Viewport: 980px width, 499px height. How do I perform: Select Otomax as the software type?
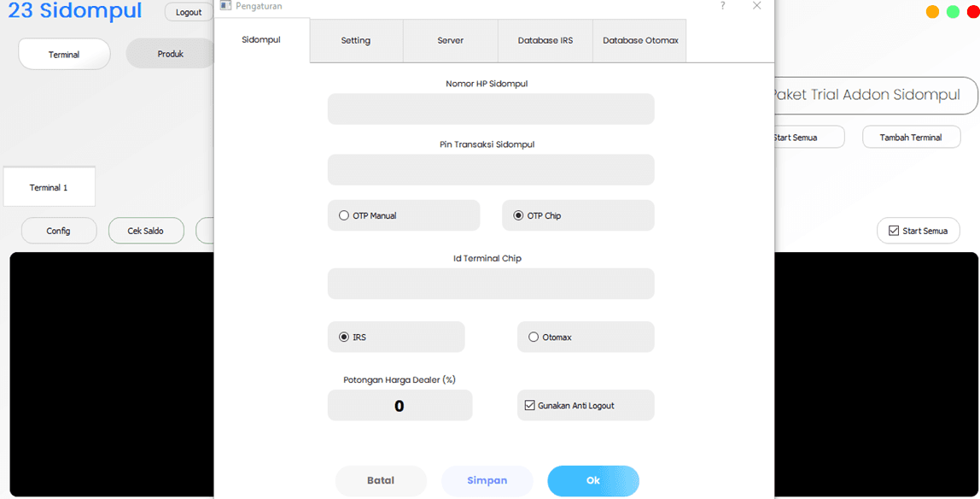[534, 338]
